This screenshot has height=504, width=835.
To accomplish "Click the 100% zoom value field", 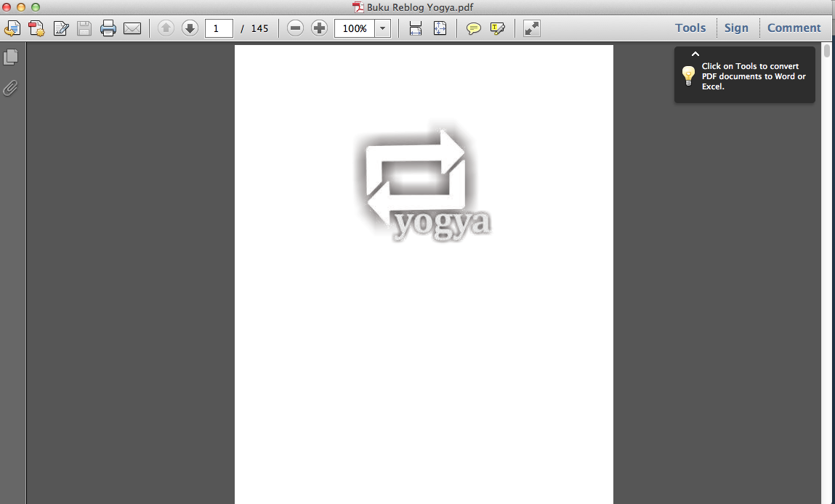I will [x=354, y=28].
